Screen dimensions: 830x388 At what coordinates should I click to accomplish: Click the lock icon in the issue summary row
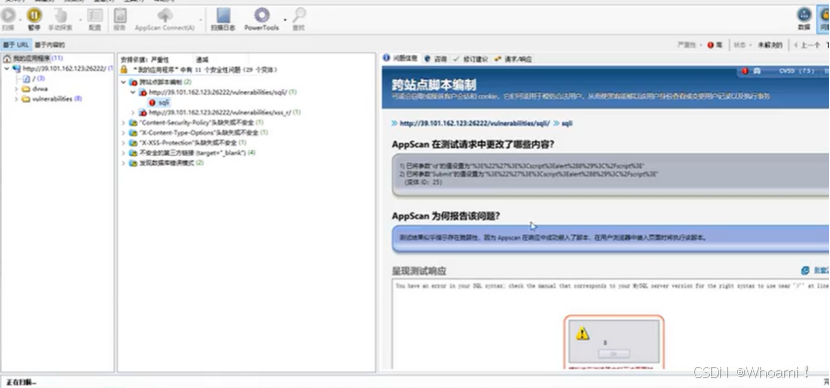pos(124,70)
